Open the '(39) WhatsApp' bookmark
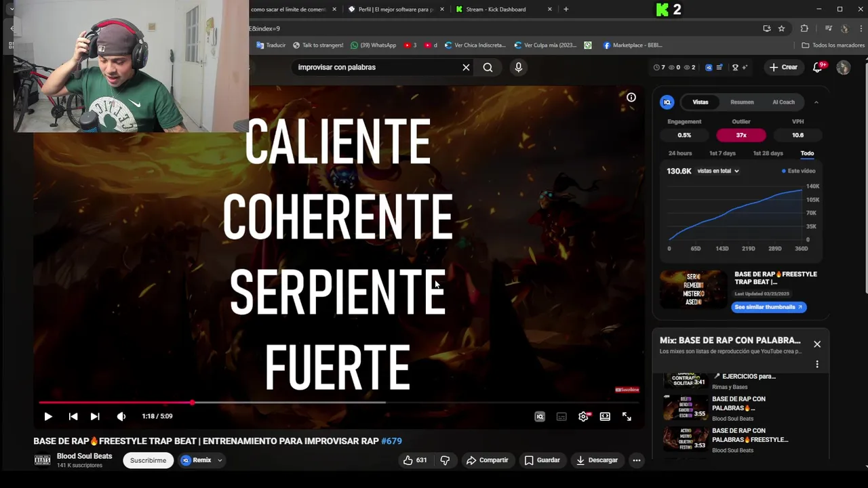 point(374,45)
